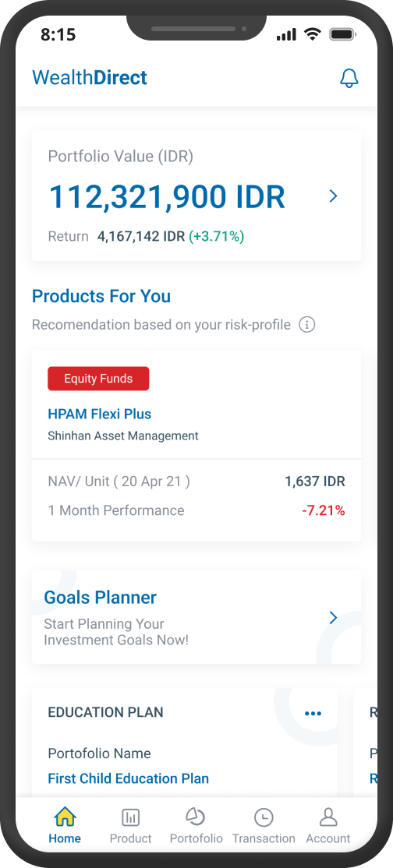Expand portfolio value details with the chevron

333,196
